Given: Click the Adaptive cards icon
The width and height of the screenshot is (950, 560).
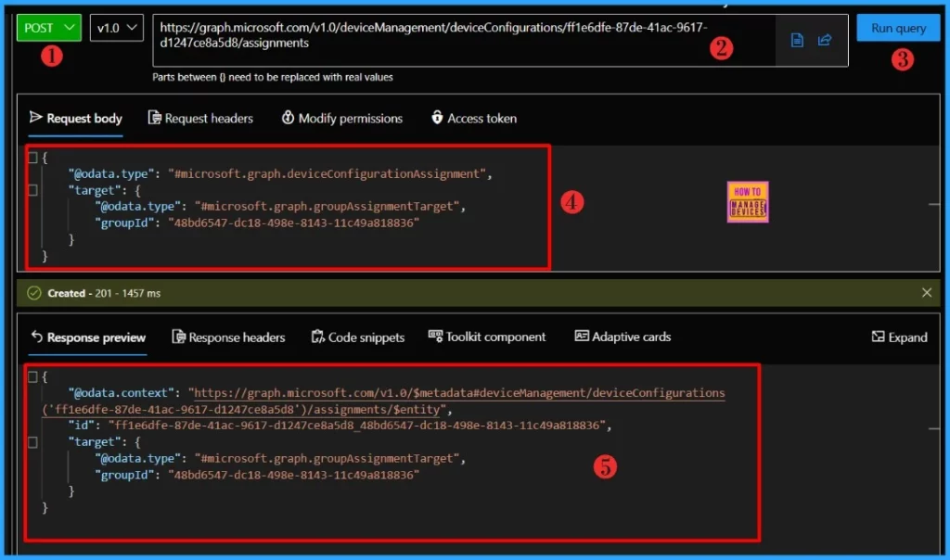Looking at the screenshot, I should click(x=582, y=336).
